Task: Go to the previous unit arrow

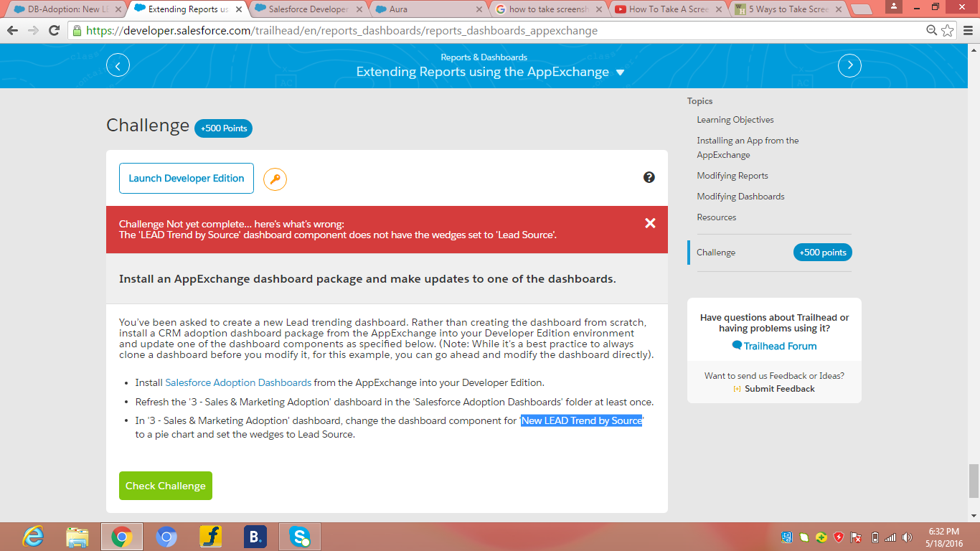Action: pyautogui.click(x=118, y=65)
